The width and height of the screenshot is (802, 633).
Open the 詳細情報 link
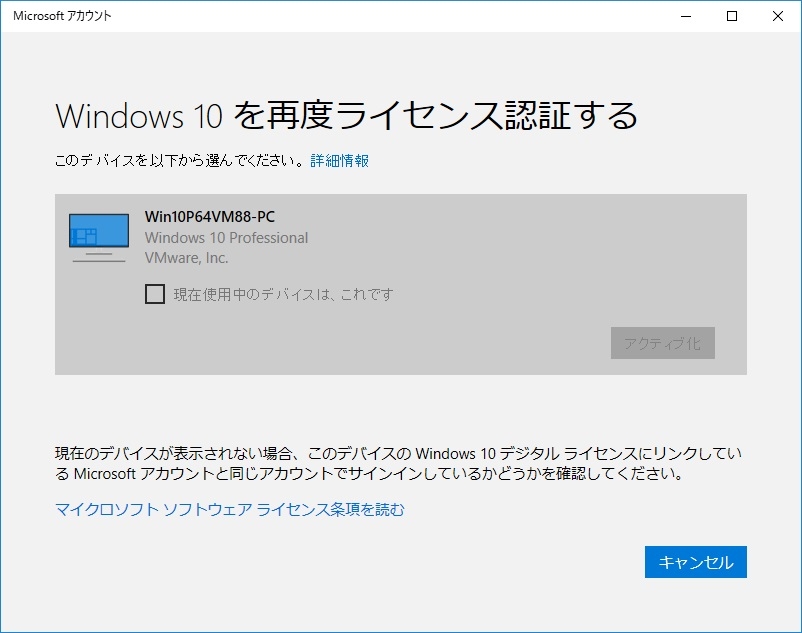pos(340,161)
